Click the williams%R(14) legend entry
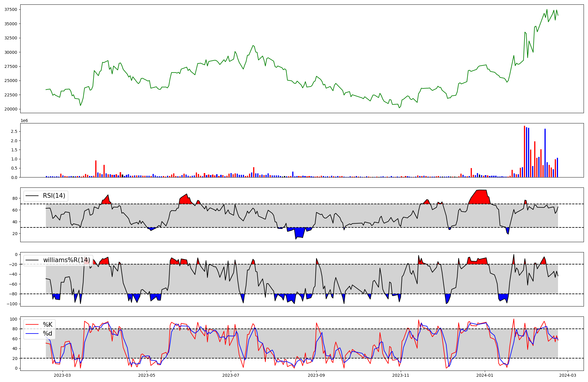The height and width of the screenshot is (382, 588). click(66, 260)
